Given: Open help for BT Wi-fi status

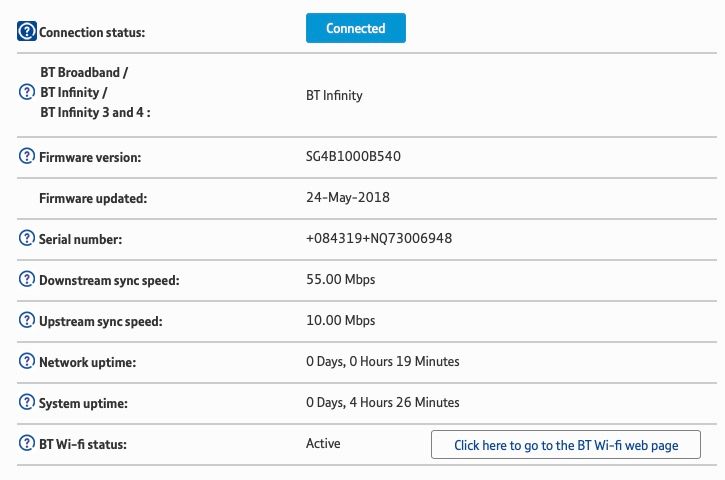Looking at the screenshot, I should (x=27, y=444).
